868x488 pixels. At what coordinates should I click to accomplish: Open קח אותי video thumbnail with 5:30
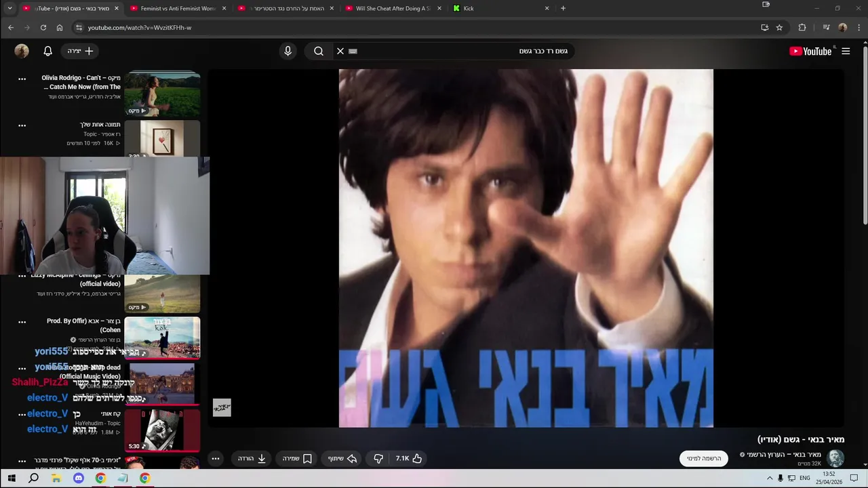[162, 430]
